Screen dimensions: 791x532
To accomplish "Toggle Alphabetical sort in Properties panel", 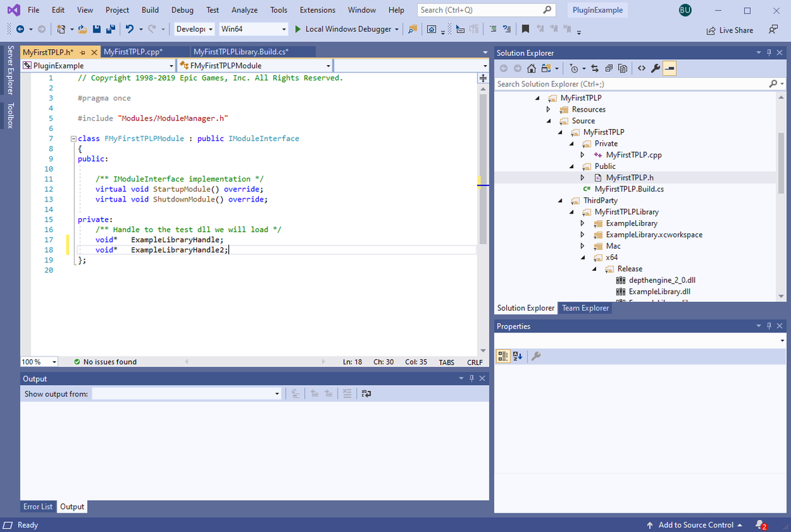I will coord(518,356).
